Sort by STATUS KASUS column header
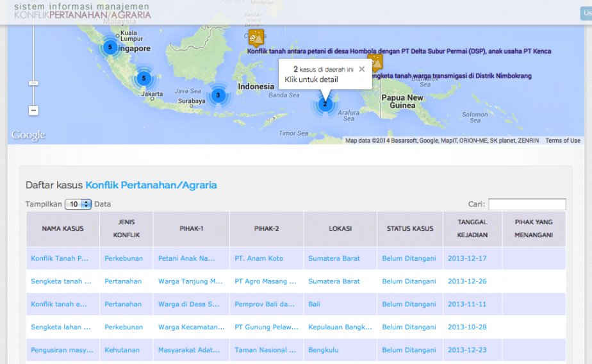592x364 pixels. pos(410,228)
